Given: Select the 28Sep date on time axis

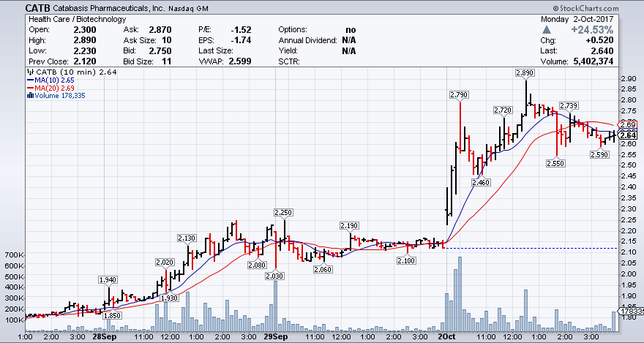Looking at the screenshot, I should (104, 337).
